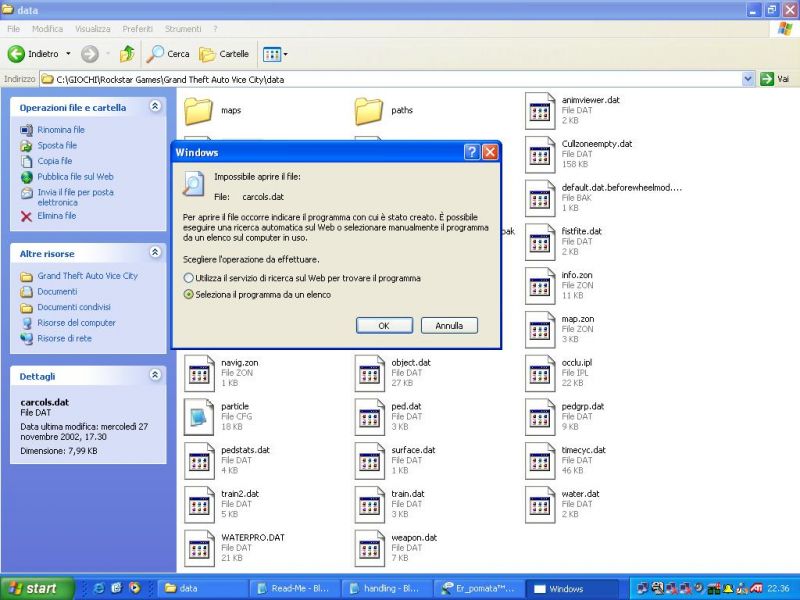The width and height of the screenshot is (800, 600).
Task: Open the address bar dropdown
Action: [x=748, y=79]
